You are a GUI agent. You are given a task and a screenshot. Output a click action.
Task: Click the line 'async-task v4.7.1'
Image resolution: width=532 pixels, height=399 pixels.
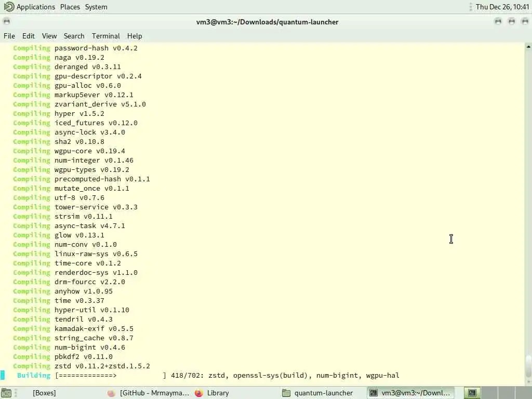click(89, 225)
